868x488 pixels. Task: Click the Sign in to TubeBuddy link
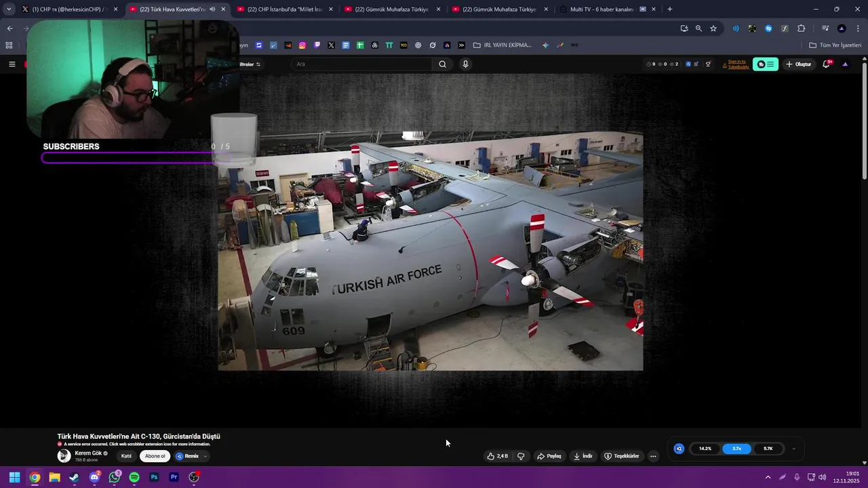pos(738,64)
